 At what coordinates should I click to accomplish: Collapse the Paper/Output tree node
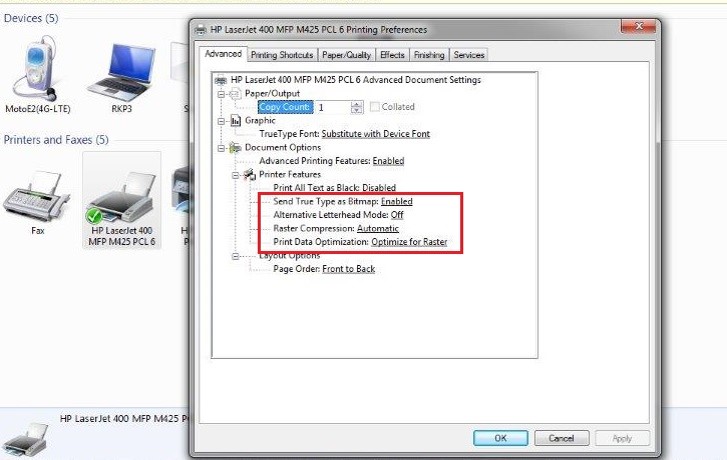coord(221,94)
